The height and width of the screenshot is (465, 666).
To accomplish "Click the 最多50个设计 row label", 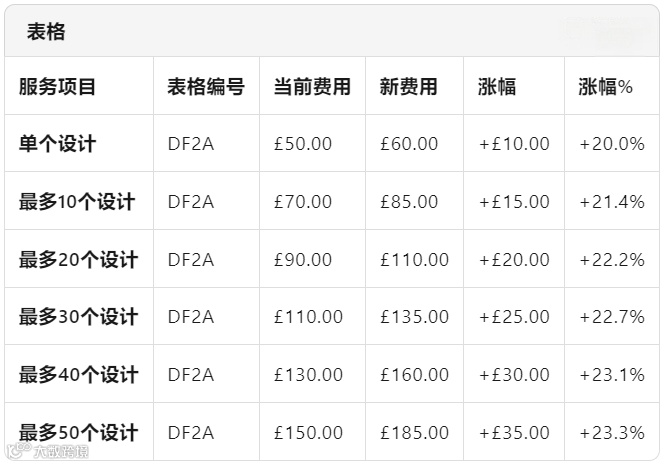I will [78, 433].
